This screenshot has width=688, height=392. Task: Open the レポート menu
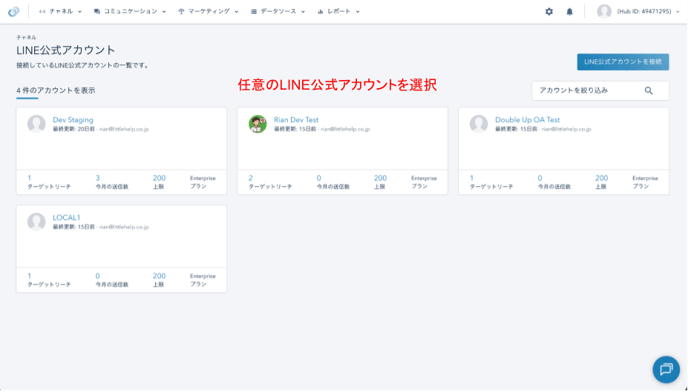point(338,12)
